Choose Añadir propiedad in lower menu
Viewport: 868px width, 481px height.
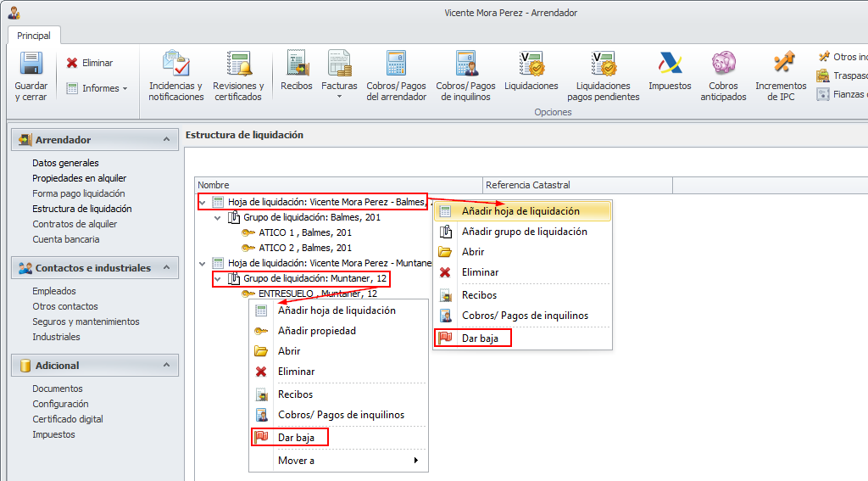point(339,331)
